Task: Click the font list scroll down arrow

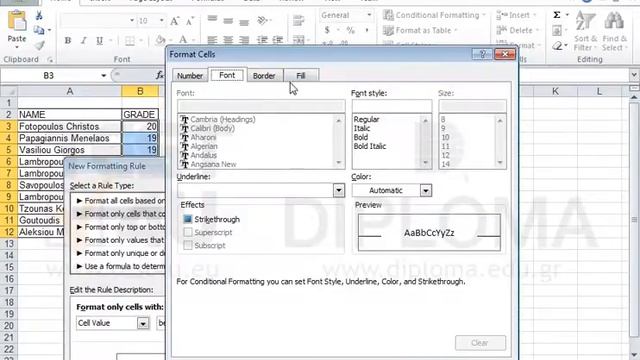Action: (x=338, y=163)
